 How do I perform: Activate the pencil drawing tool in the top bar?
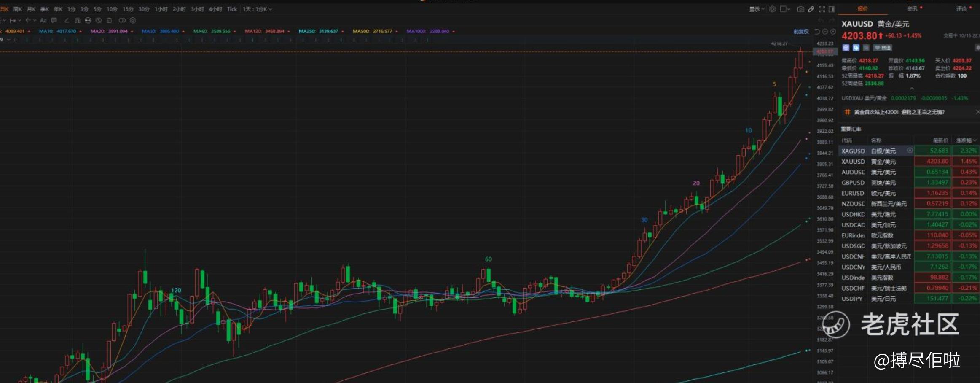811,9
